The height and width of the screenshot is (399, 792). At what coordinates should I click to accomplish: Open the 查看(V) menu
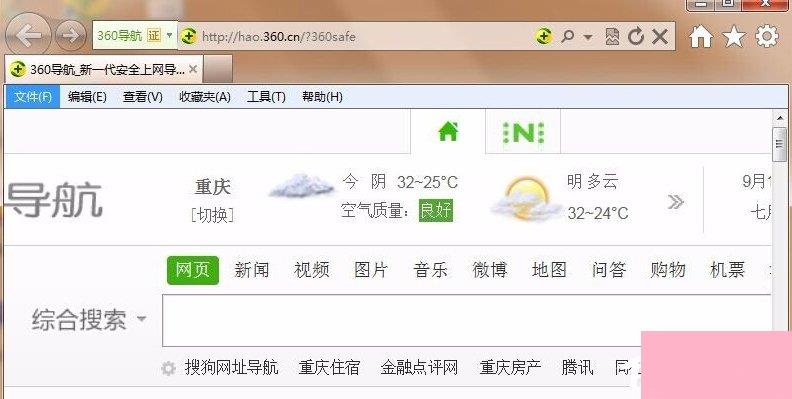coord(143,96)
